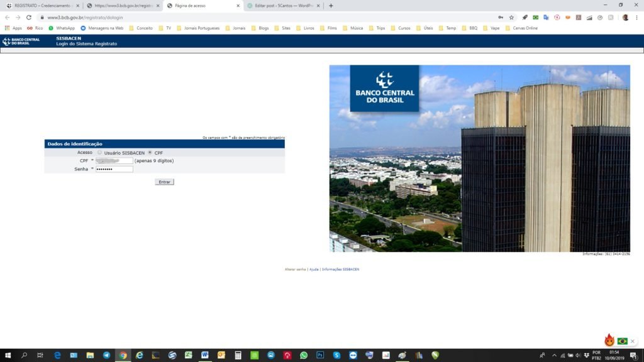This screenshot has width=644, height=362.
Task: Select the CPF access radio button
Action: pyautogui.click(x=150, y=152)
